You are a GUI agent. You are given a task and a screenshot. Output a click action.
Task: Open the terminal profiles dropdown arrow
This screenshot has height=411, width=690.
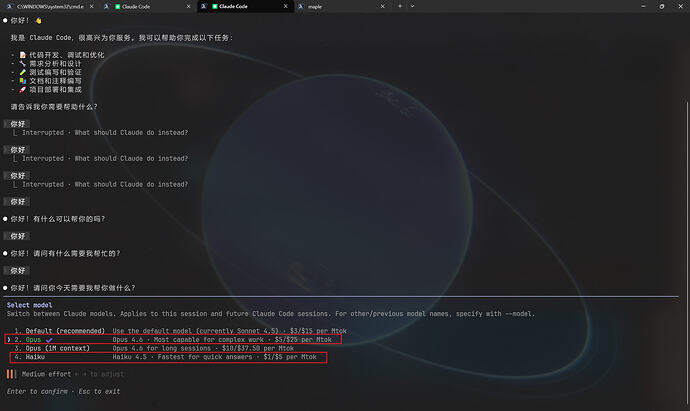coord(412,7)
